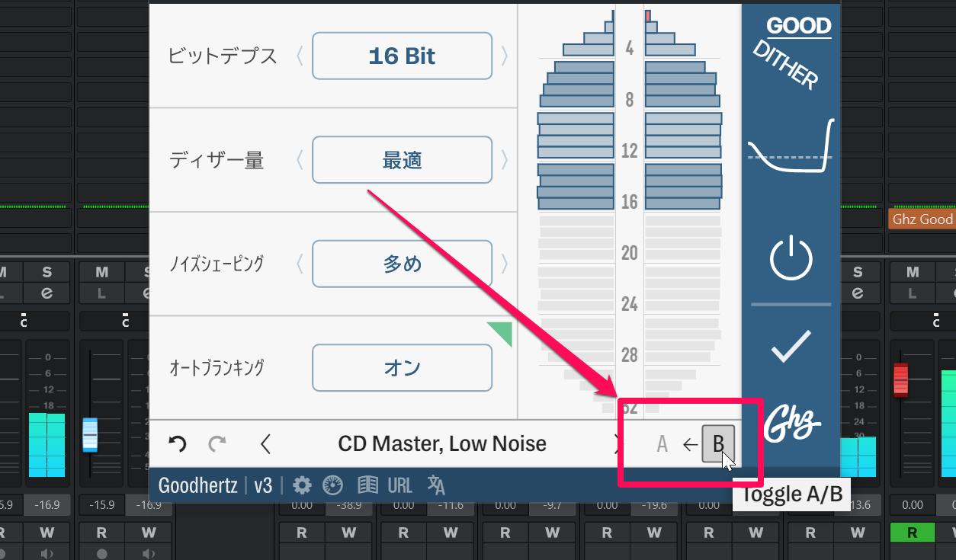Step ノイズシェーピング to next value
Image resolution: width=956 pixels, height=560 pixels.
click(x=504, y=264)
